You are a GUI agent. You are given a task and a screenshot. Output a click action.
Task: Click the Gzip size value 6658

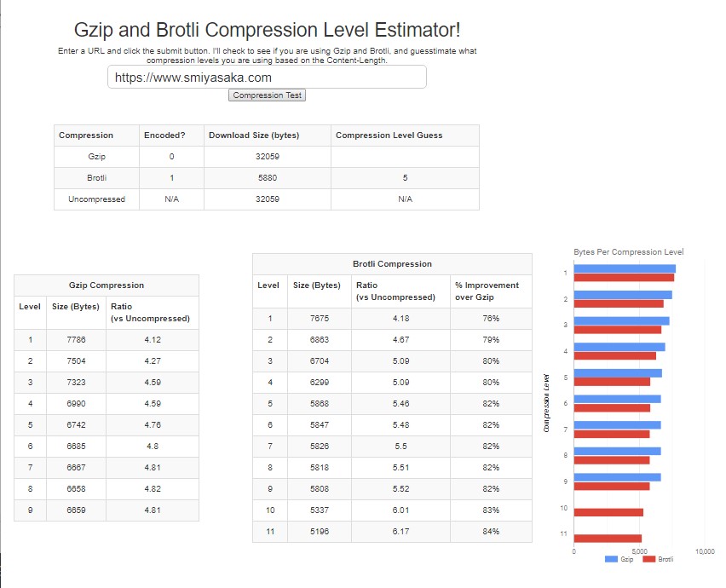pyautogui.click(x=76, y=489)
